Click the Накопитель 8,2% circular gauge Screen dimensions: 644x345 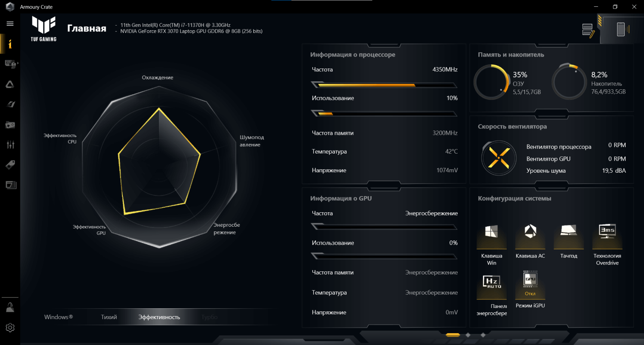click(570, 82)
